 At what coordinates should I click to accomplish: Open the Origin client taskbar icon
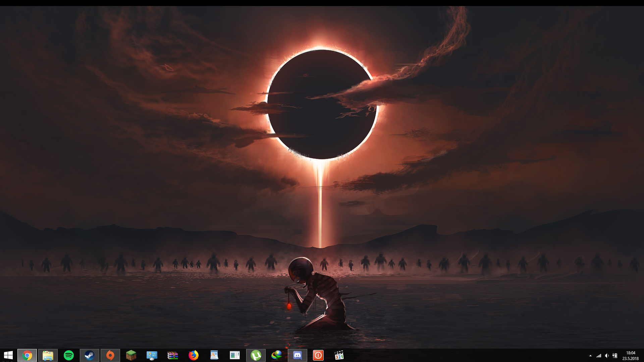click(110, 355)
